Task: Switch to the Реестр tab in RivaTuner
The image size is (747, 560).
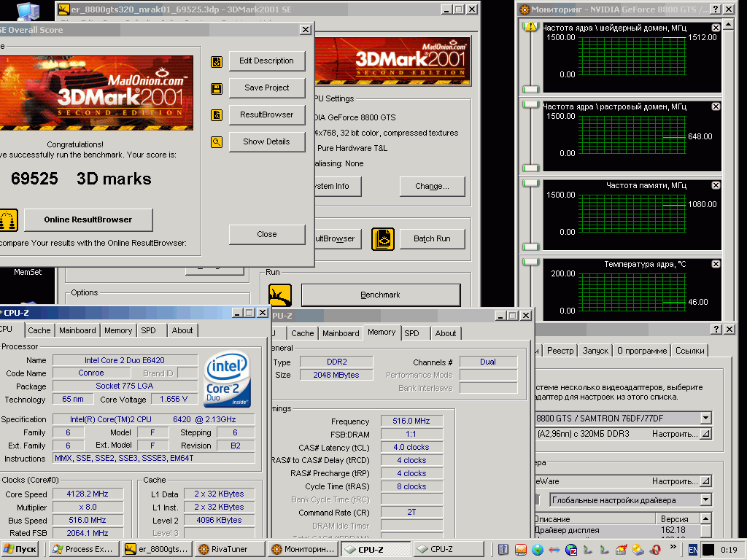Action: pos(560,351)
